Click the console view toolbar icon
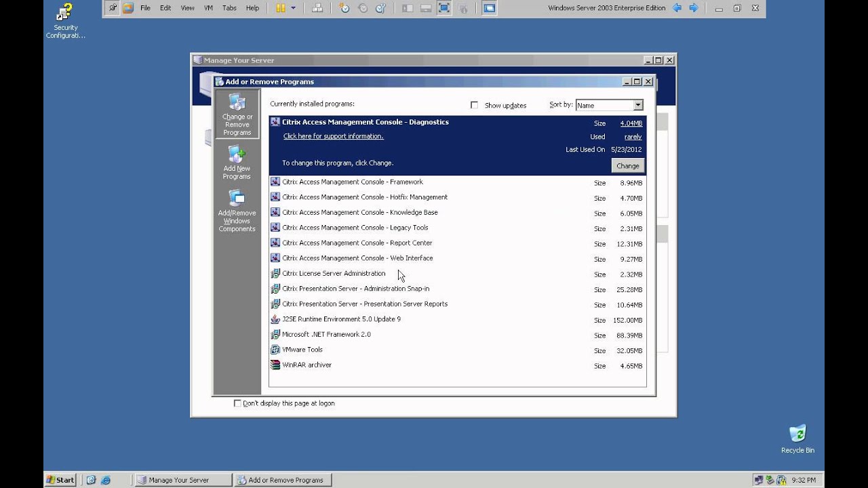The width and height of the screenshot is (868, 488). (489, 8)
